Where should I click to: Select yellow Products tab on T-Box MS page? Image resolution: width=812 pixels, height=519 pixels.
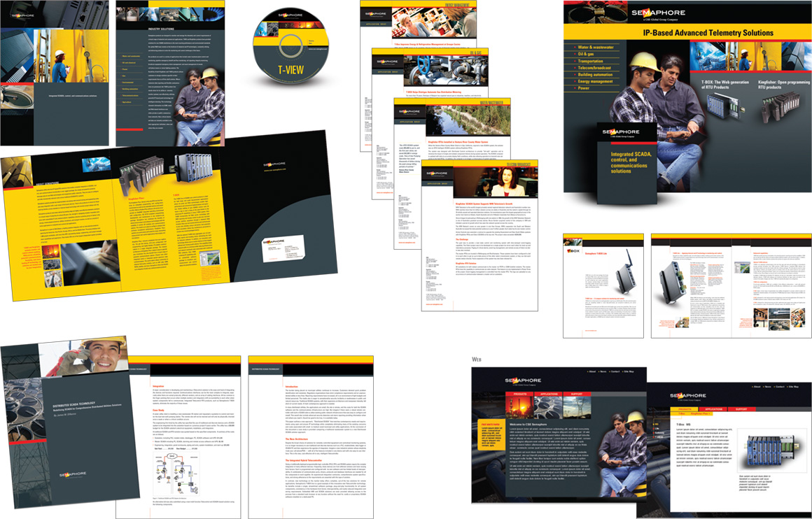tap(684, 409)
